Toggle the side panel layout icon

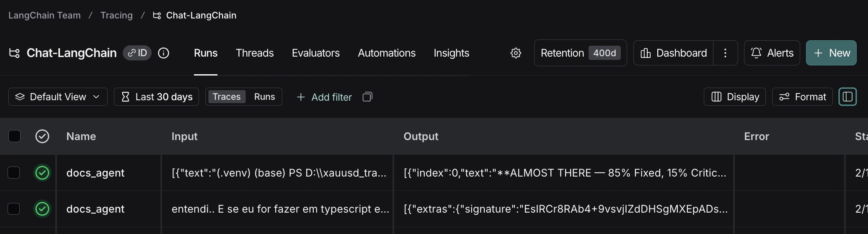[x=847, y=97]
